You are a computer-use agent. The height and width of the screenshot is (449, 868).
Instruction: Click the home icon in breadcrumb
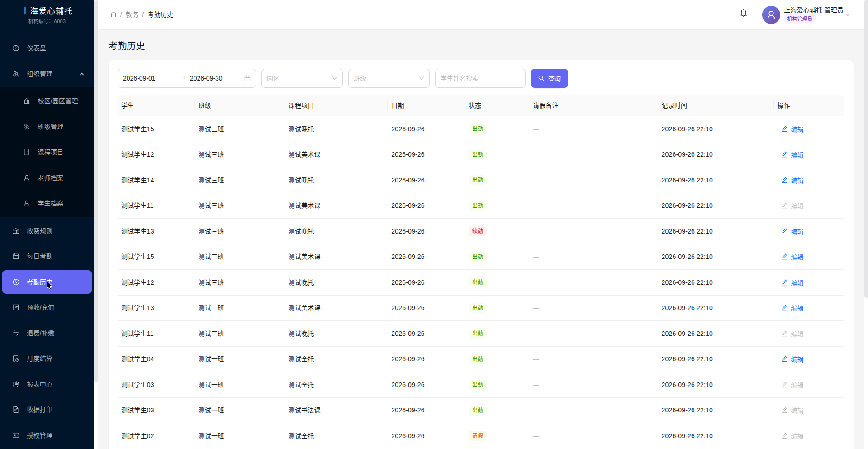coord(114,15)
